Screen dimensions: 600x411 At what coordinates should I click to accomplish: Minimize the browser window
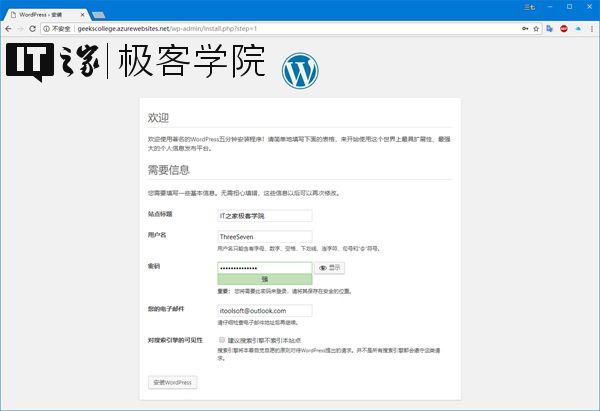coord(550,7)
